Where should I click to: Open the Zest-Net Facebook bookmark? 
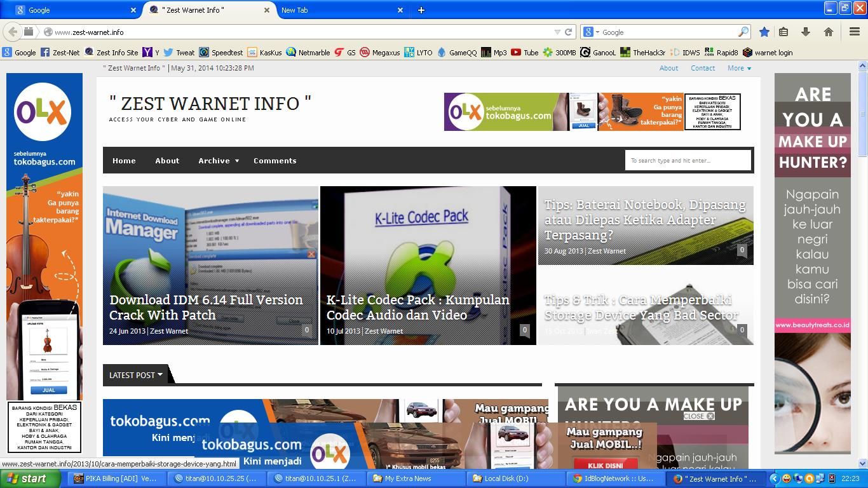60,53
